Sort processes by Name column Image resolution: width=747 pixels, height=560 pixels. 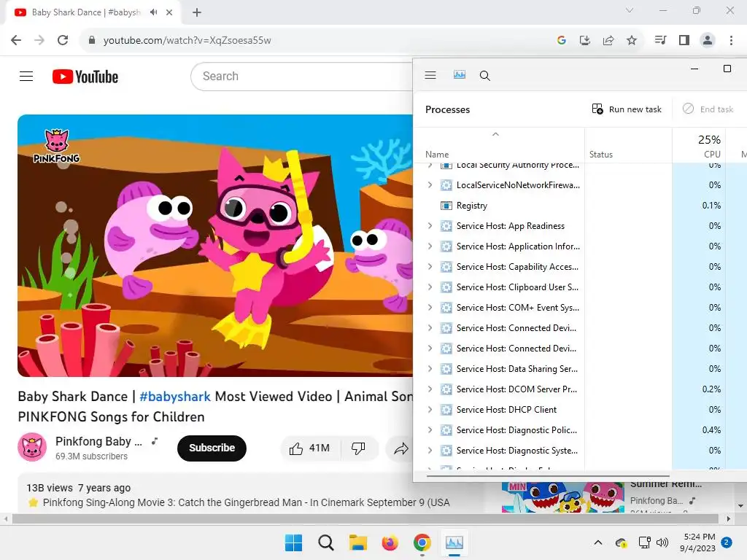[x=499, y=145]
